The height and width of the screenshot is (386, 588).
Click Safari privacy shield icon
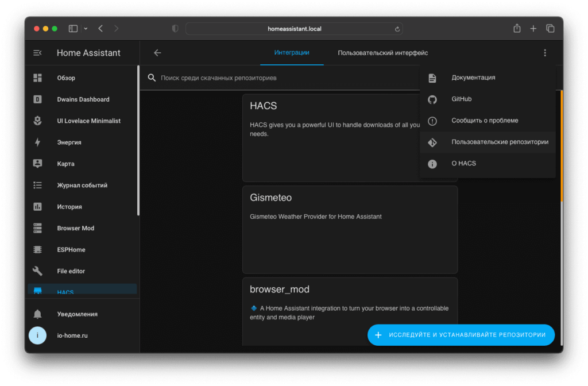click(x=175, y=29)
